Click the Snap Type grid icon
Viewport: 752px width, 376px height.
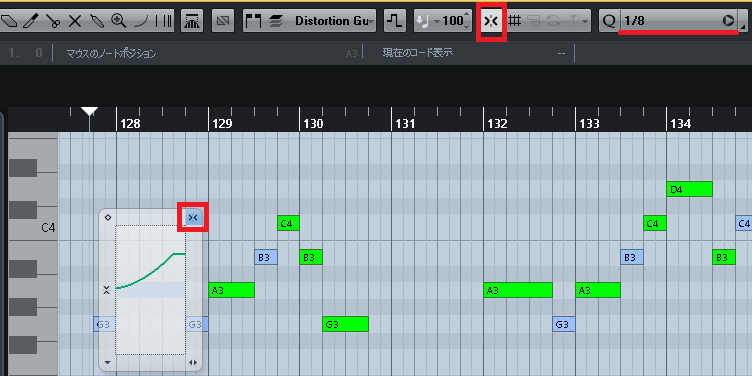(x=515, y=21)
